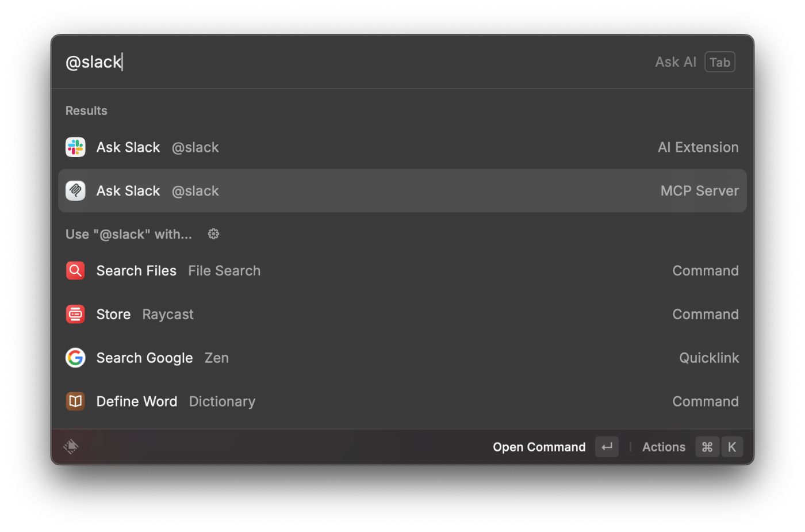Click the MCP server icon next to Ask Slack
Image resolution: width=805 pixels, height=532 pixels.
[75, 191]
